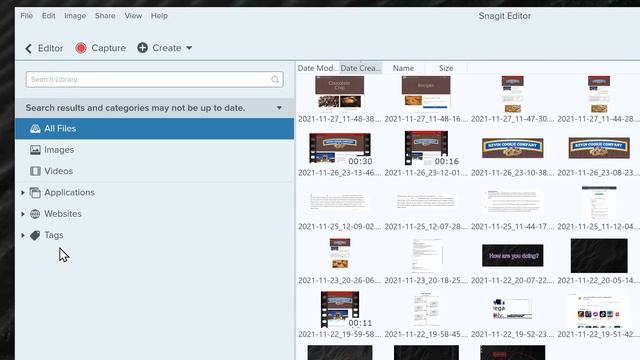Viewport: 640px width, 360px height.
Task: Sort by Name column
Action: 403,68
